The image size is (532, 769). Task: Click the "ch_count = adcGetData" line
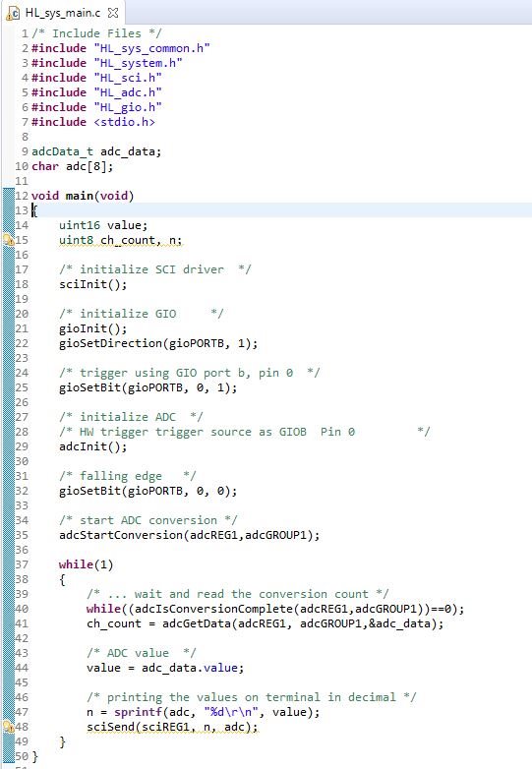click(x=266, y=623)
